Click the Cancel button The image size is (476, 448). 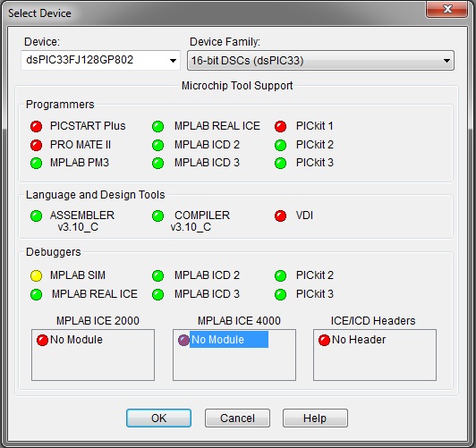237,418
